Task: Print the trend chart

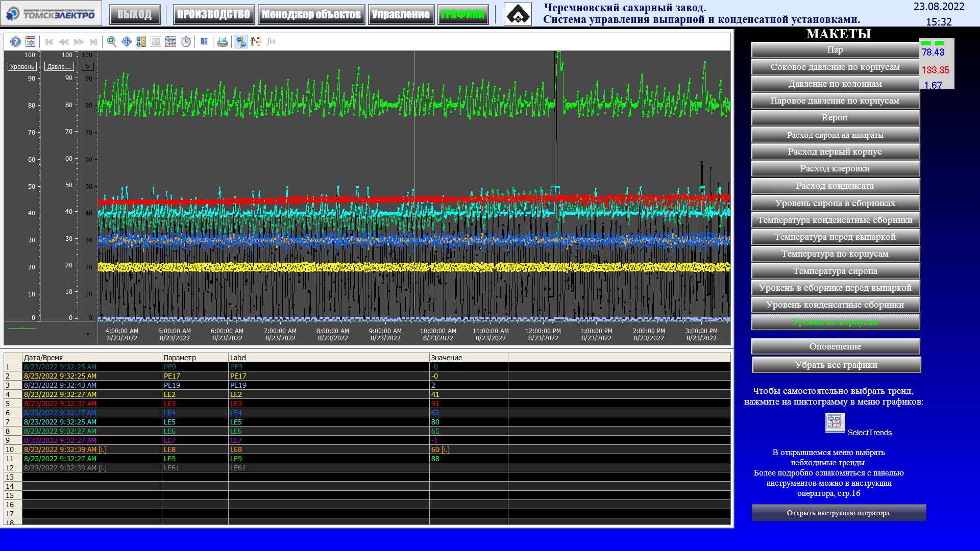Action: point(223,42)
